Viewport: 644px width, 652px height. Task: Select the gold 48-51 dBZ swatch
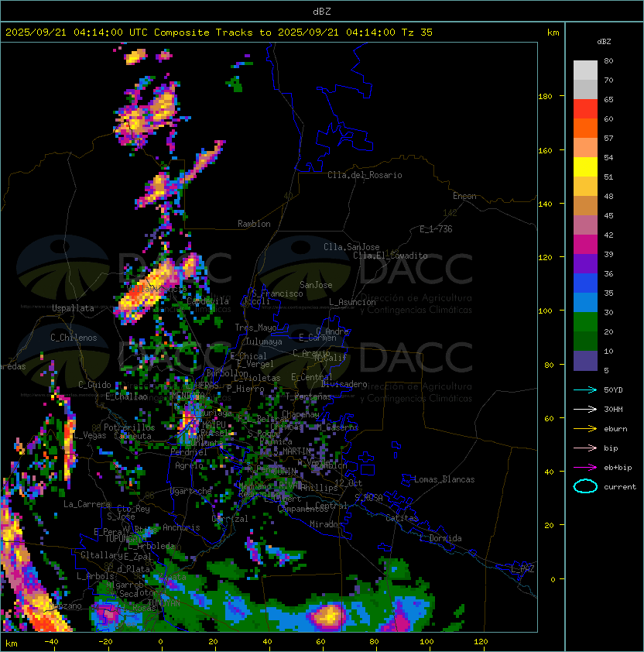point(585,187)
